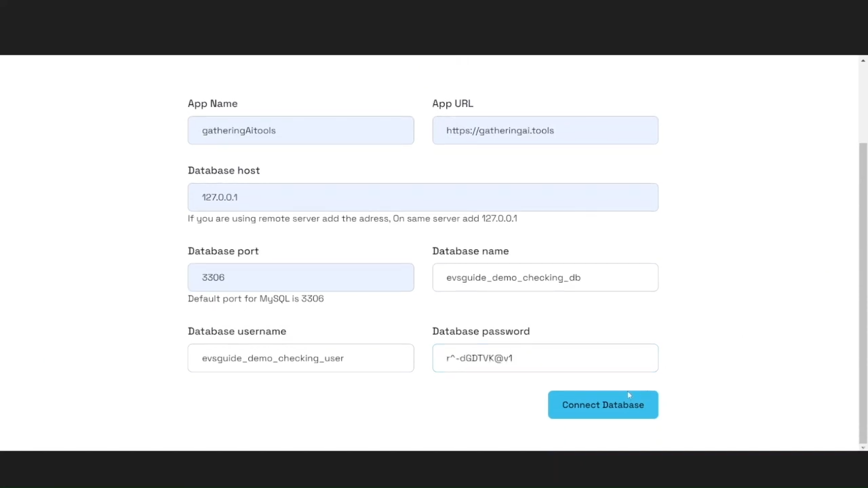
Task: Grab the vertical scrollbar thumb
Action: click(x=863, y=291)
